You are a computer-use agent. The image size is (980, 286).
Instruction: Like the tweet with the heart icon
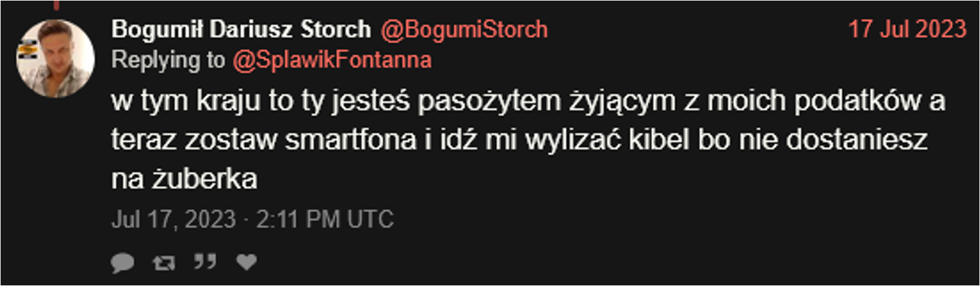coord(246,262)
